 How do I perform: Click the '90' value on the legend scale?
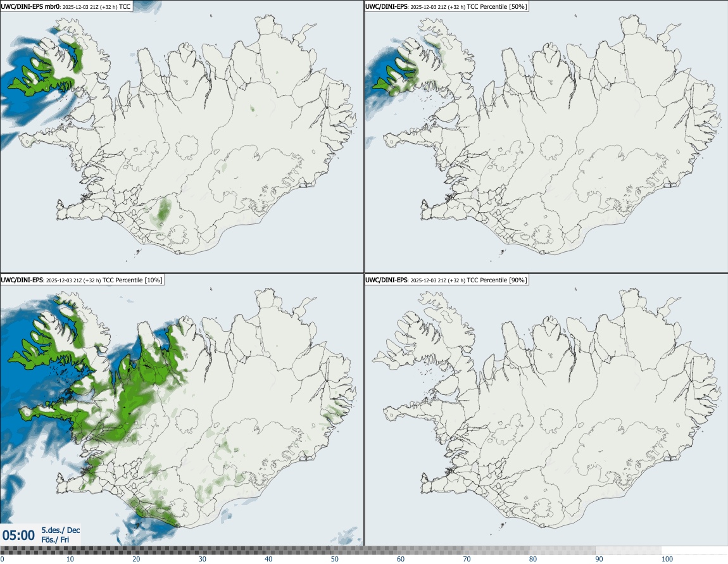point(599,559)
